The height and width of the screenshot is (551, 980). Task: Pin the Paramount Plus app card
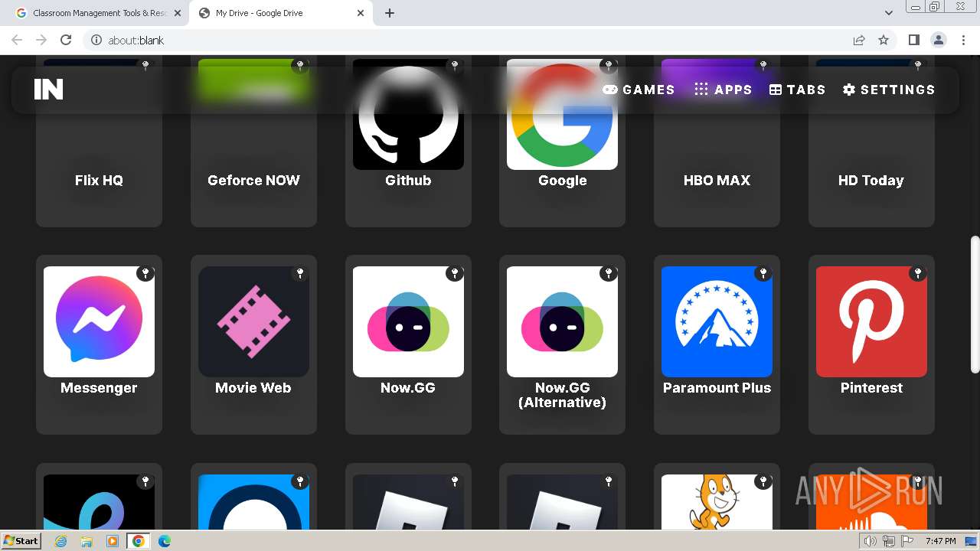click(763, 273)
